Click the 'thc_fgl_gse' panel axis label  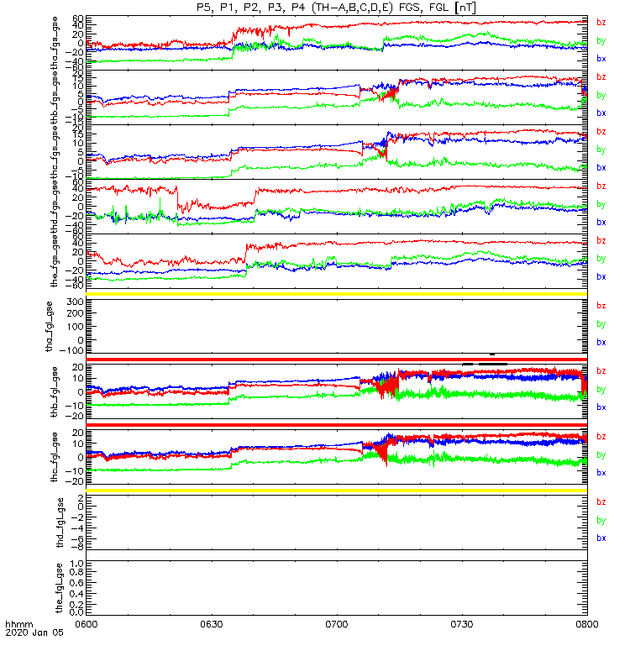pos(55,457)
